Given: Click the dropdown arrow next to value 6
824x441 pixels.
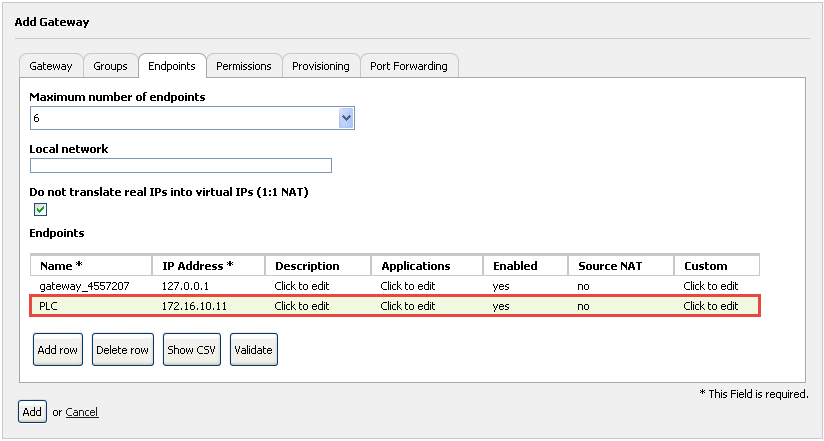Looking at the screenshot, I should [346, 118].
